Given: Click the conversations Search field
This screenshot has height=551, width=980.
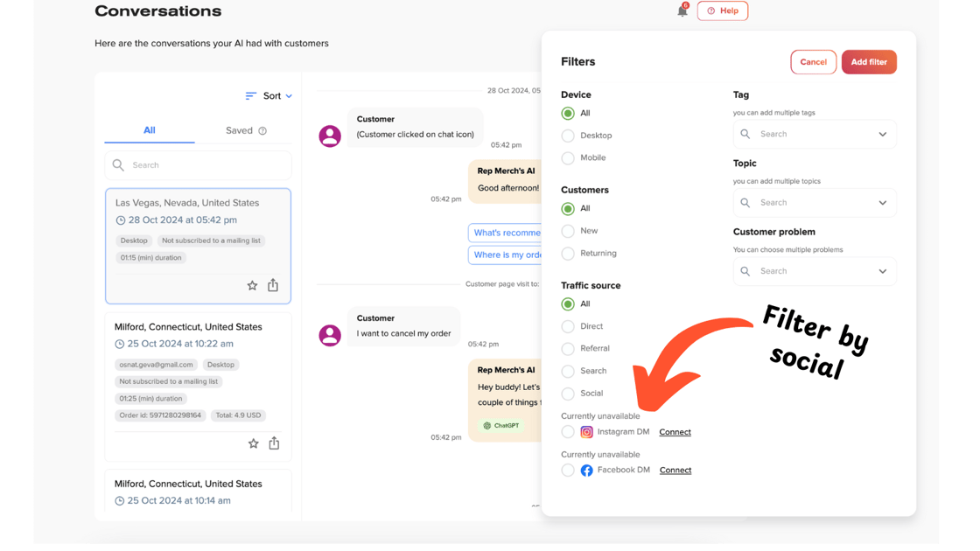Looking at the screenshot, I should [x=198, y=165].
